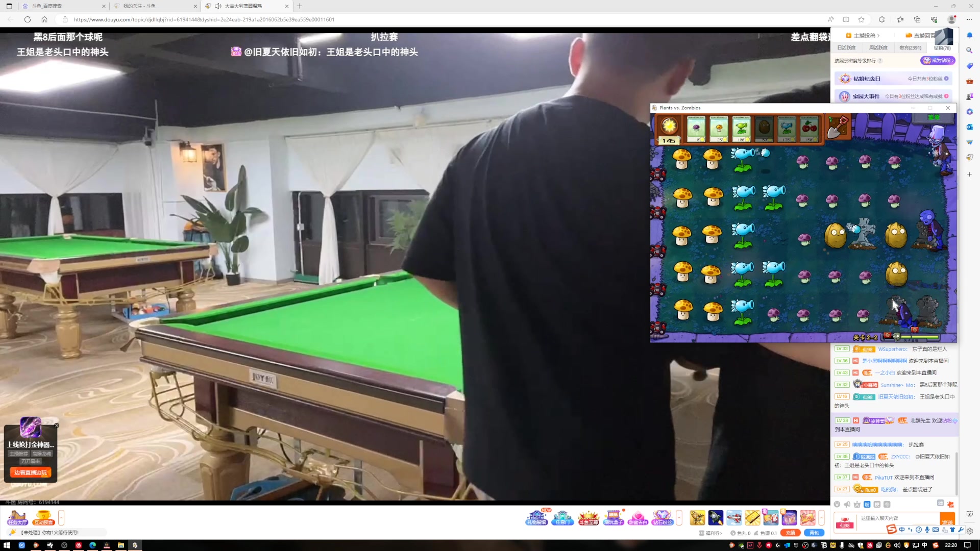Screen dimensions: 980x551
Task: Click the 边看直播边玩 orange button
Action: click(x=31, y=472)
